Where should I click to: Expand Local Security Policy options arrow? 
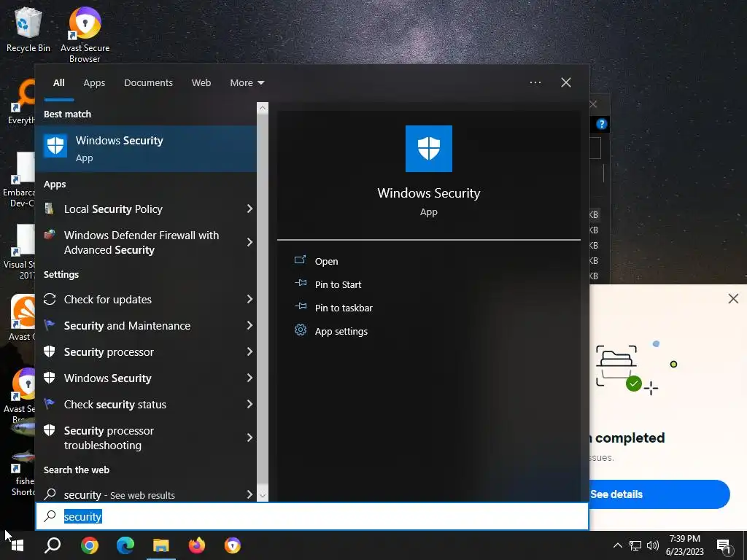[x=249, y=209]
